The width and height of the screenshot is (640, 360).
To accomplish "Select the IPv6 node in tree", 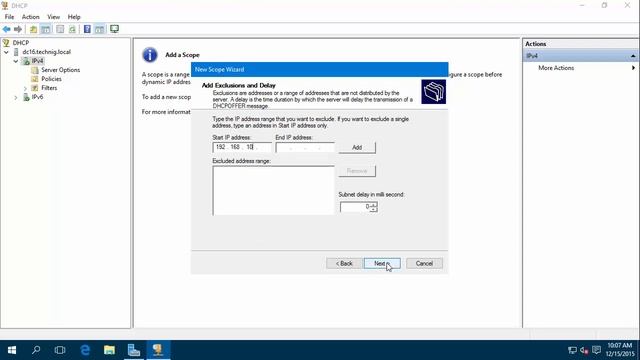I will pos(37,97).
